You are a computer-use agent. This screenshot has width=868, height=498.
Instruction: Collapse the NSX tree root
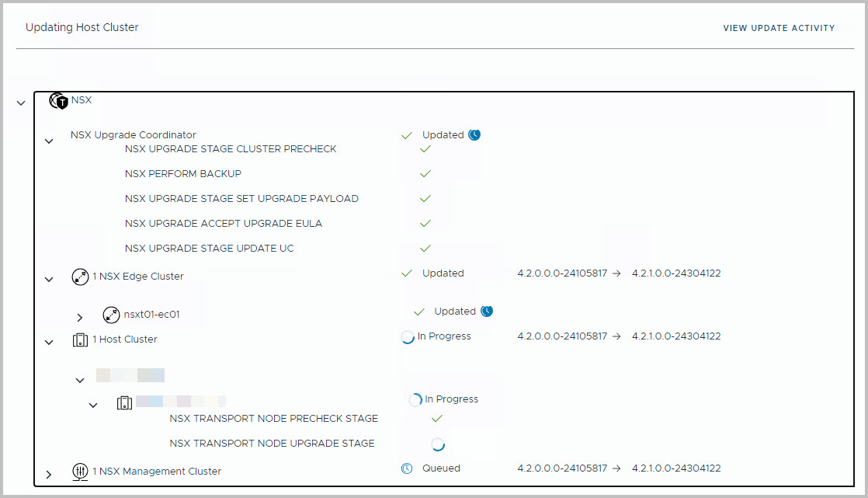click(x=21, y=102)
